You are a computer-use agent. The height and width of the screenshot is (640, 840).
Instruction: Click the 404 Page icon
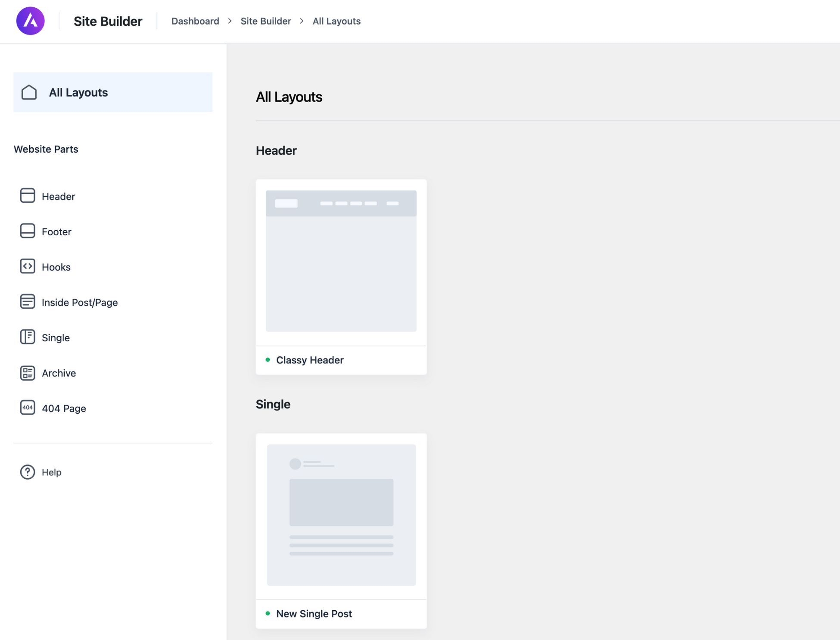pos(28,408)
